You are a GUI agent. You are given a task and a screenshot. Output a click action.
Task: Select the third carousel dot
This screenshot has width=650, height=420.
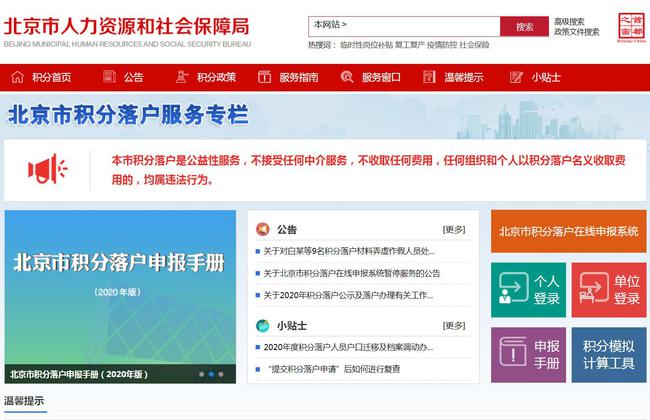tap(221, 374)
